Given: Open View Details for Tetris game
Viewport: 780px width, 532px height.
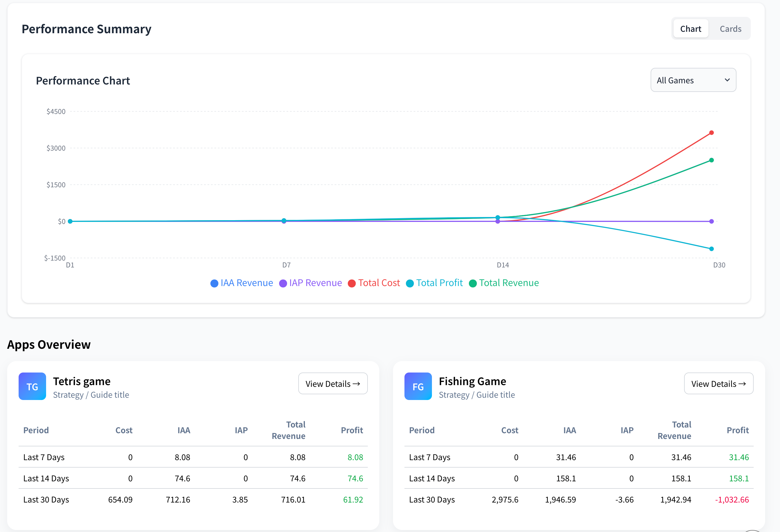Looking at the screenshot, I should point(333,384).
